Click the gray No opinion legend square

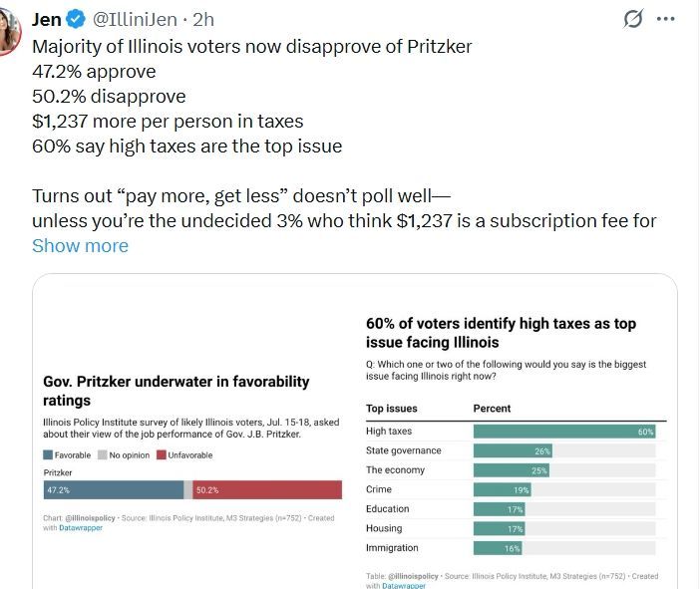[x=102, y=454]
